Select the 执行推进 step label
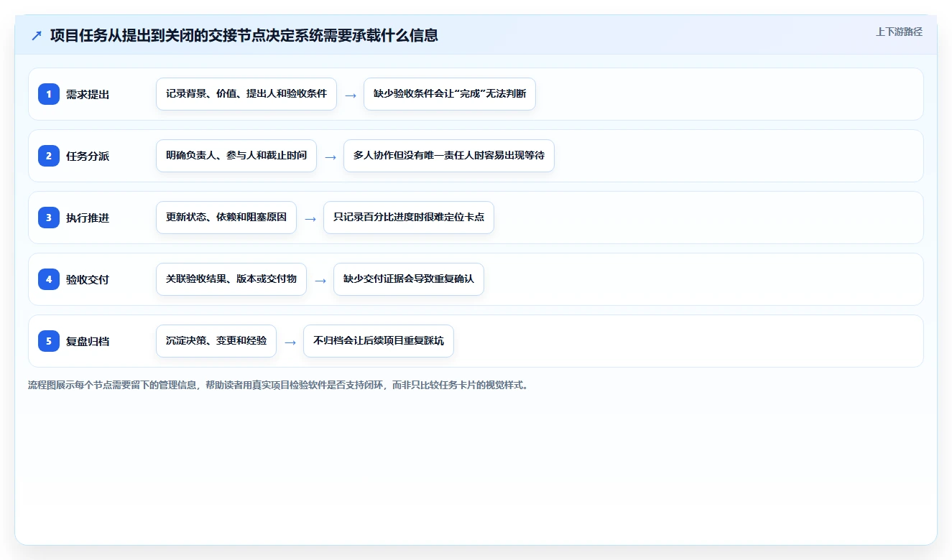Image resolution: width=952 pixels, height=560 pixels. 88,218
